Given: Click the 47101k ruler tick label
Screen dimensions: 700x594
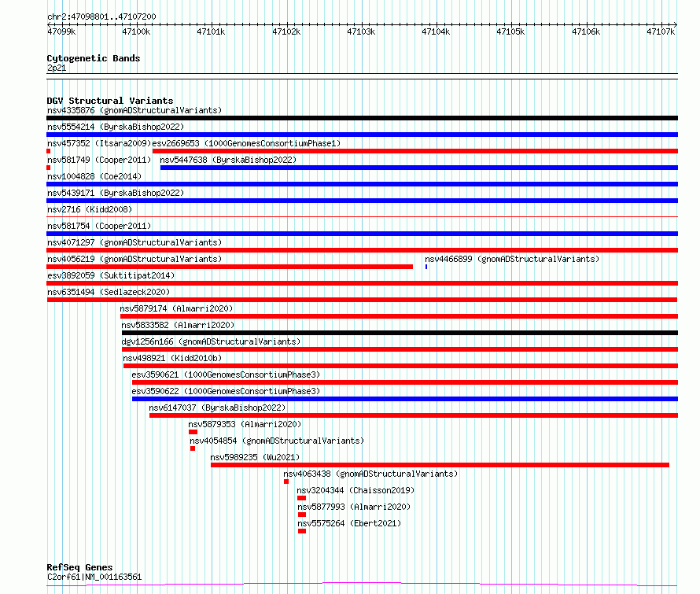Looking at the screenshot, I should pyautogui.click(x=211, y=31).
